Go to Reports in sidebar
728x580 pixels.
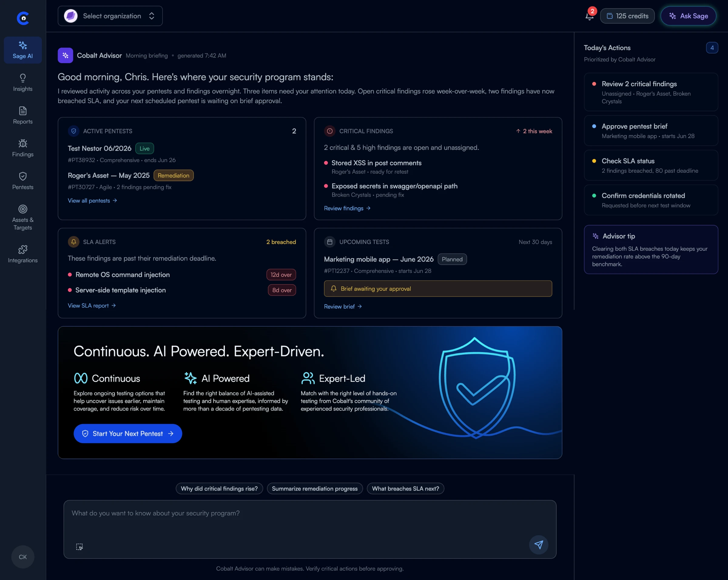23,116
